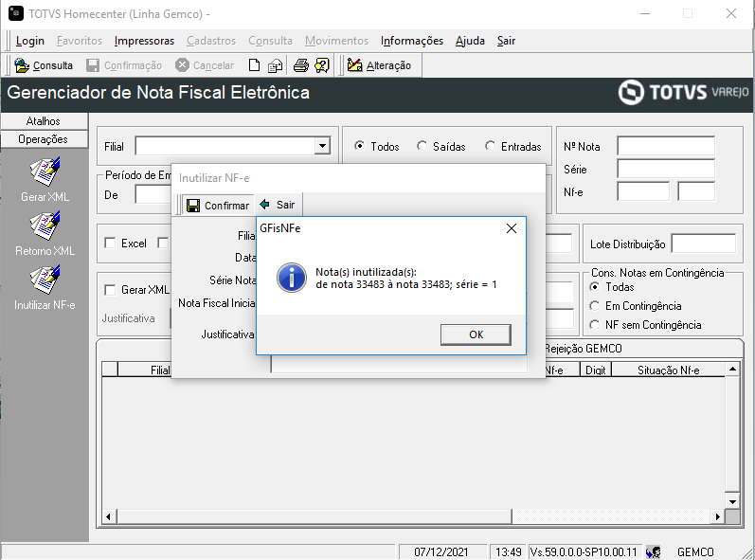Viewport: 755px width, 560px height.
Task: Click the grid horizontal scroll right arrow
Action: pyautogui.click(x=718, y=516)
